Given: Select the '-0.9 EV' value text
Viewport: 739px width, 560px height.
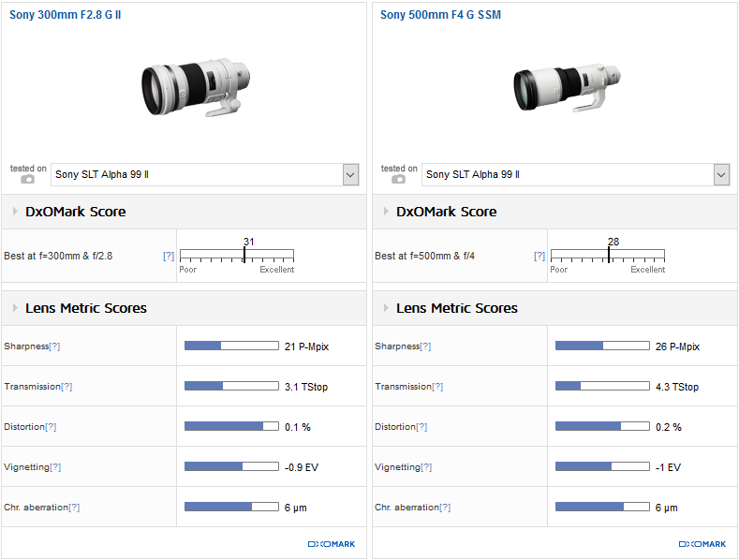Looking at the screenshot, I should 302,467.
